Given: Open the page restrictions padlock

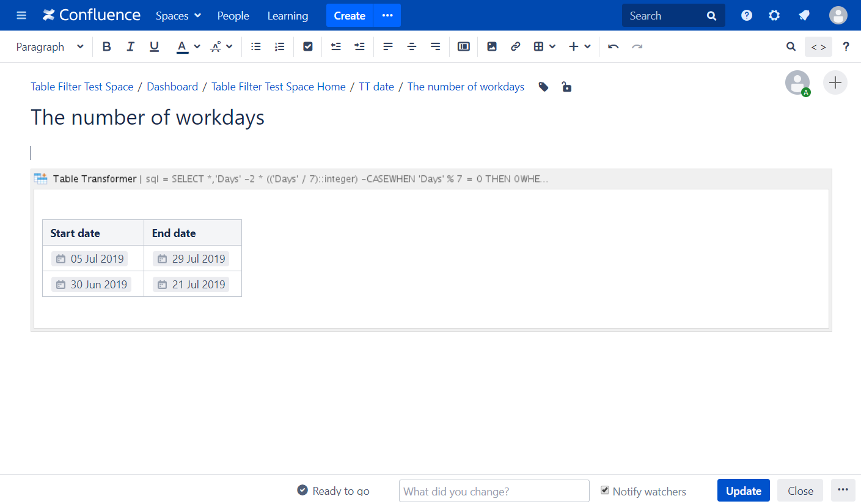Looking at the screenshot, I should click(x=566, y=87).
